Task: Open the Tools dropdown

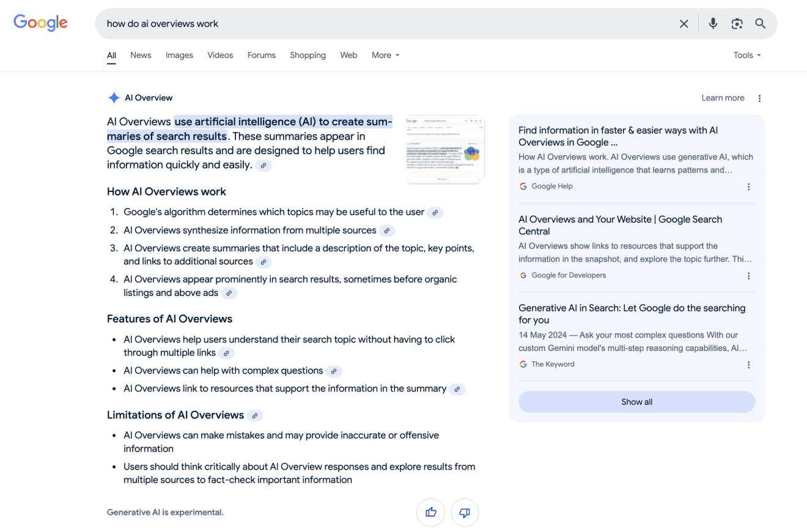Action: (747, 55)
